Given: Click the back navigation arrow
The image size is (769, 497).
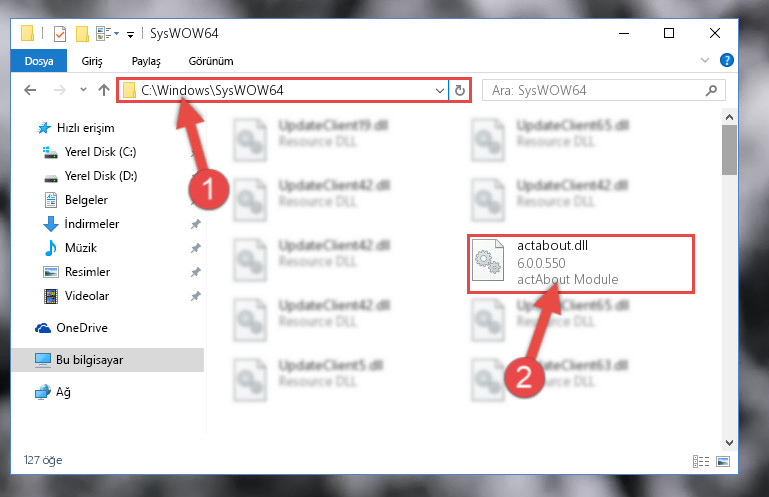Looking at the screenshot, I should pos(30,90).
